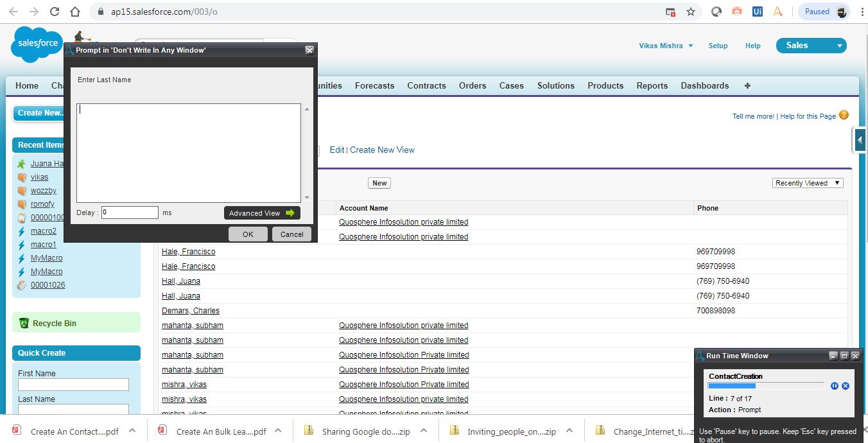Click the Salesforce cloud logo
The width and height of the screenshot is (868, 443).
[x=36, y=44]
